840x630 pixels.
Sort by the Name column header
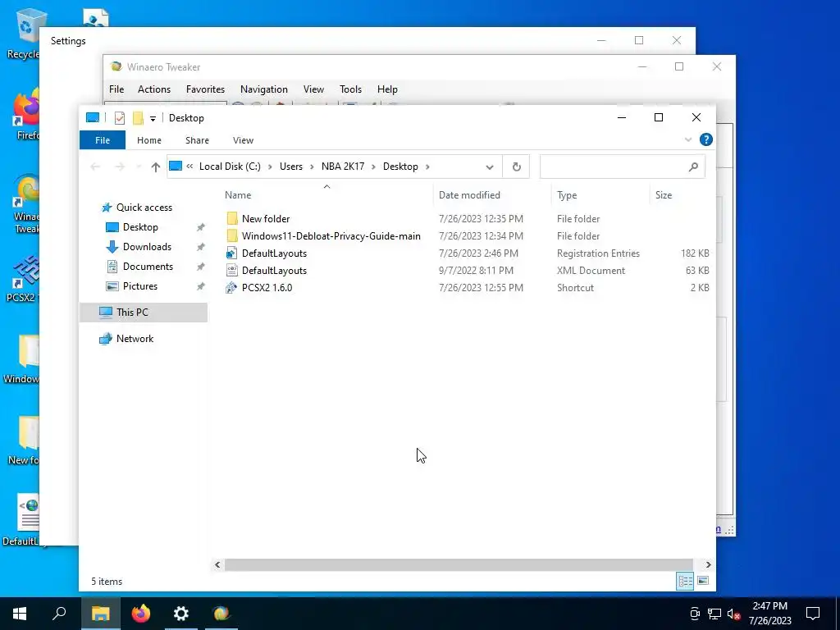(238, 195)
